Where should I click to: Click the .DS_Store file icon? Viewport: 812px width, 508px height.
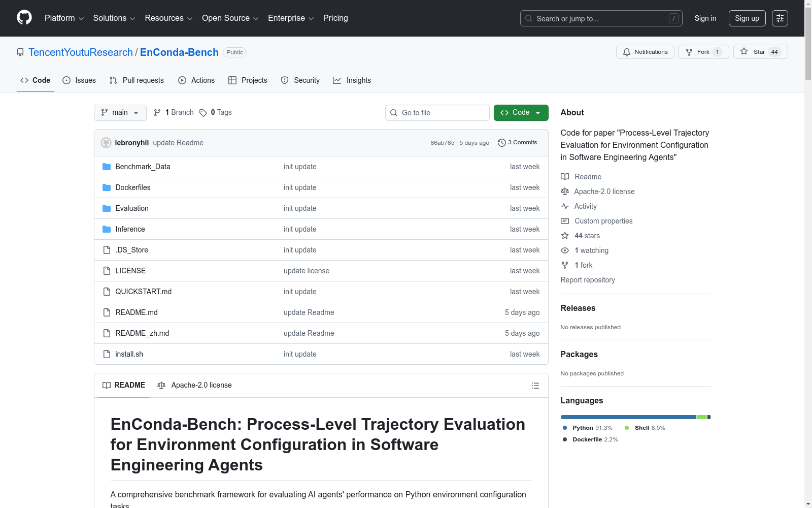tap(107, 250)
